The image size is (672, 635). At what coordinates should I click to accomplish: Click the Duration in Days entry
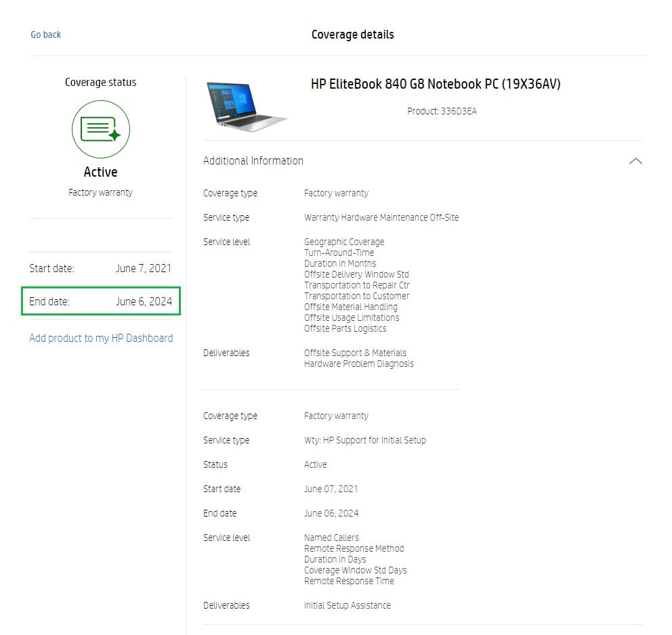pos(335,559)
